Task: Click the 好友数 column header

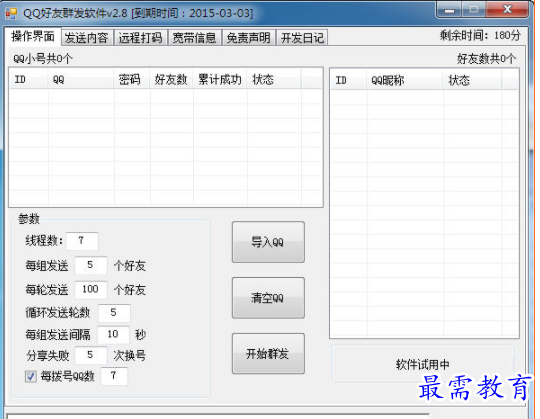Action: tap(171, 80)
